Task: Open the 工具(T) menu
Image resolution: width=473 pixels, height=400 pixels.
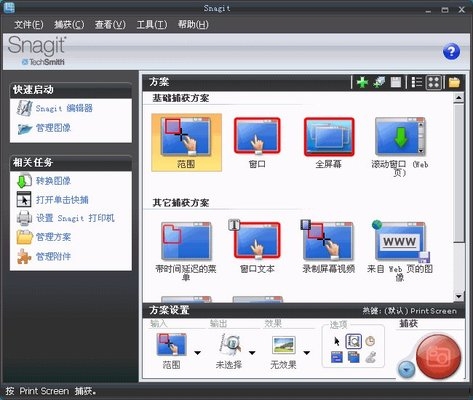Action: pyautogui.click(x=152, y=24)
